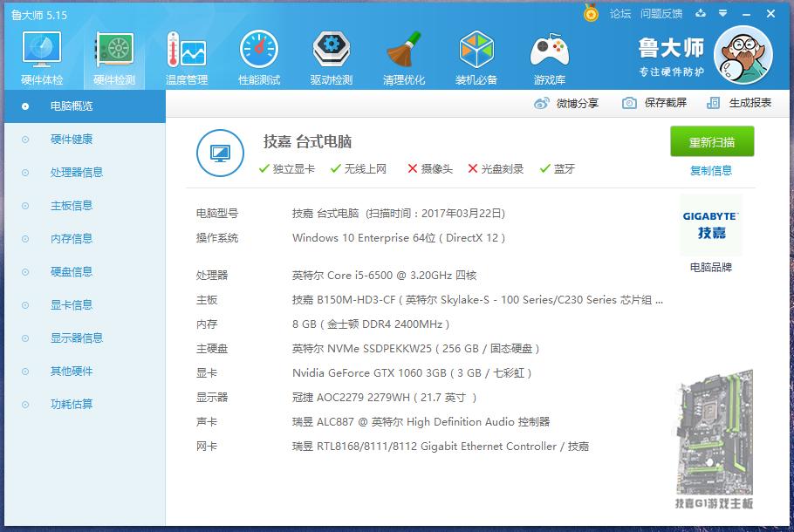Open the 游戏库 game library
This screenshot has height=532, width=794.
[549, 57]
